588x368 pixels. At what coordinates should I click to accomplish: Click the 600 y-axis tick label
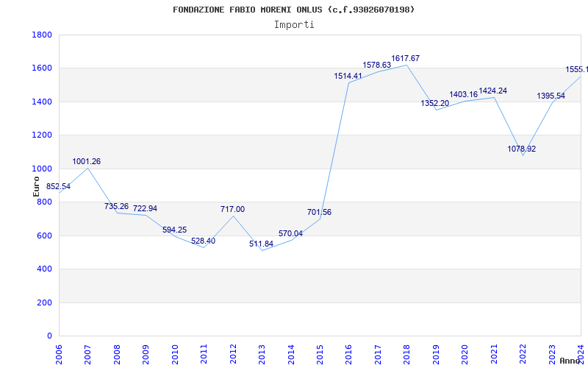[x=45, y=236]
